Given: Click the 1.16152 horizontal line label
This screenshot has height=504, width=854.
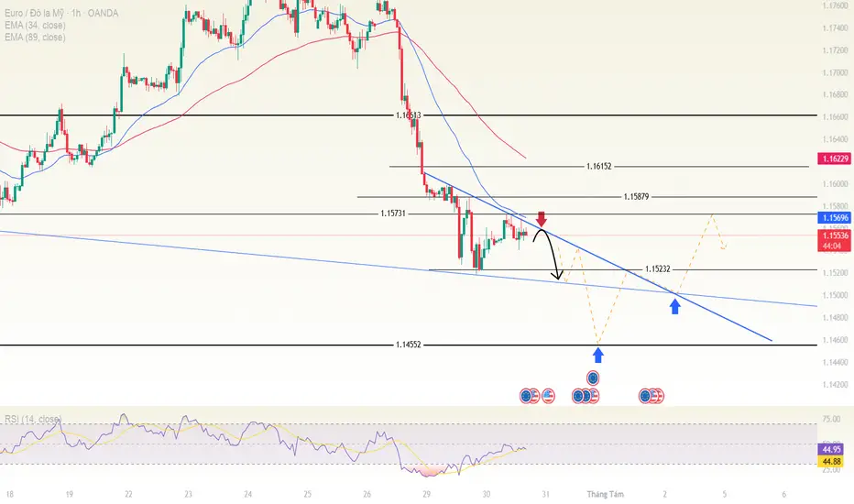Looking at the screenshot, I should tap(599, 166).
